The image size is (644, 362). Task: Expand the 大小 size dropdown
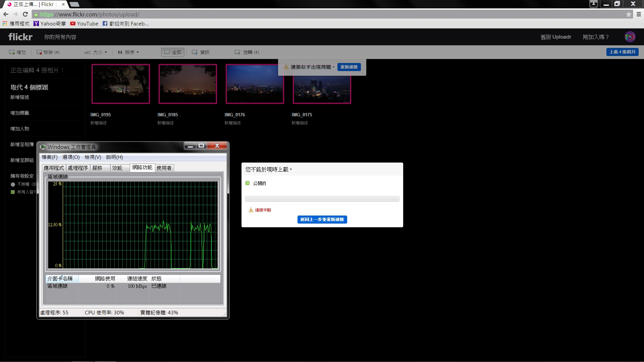[96, 52]
